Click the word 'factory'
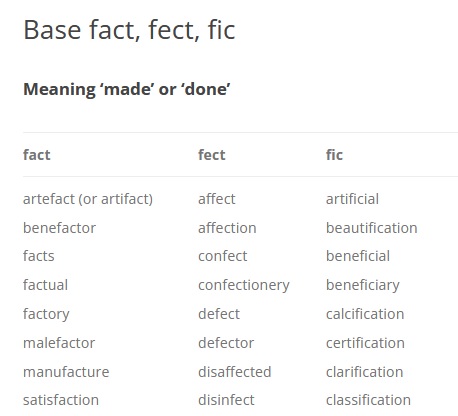The image size is (458, 416). 46,314
